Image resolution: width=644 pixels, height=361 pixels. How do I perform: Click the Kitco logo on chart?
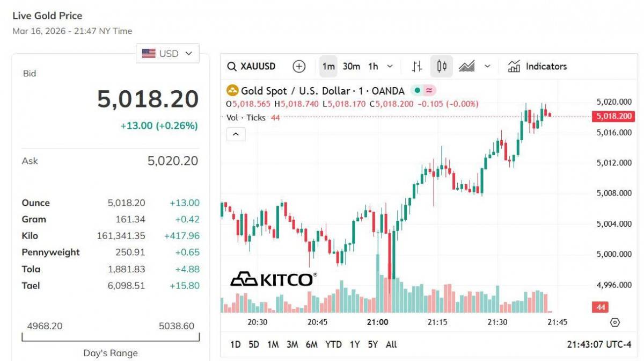point(273,279)
